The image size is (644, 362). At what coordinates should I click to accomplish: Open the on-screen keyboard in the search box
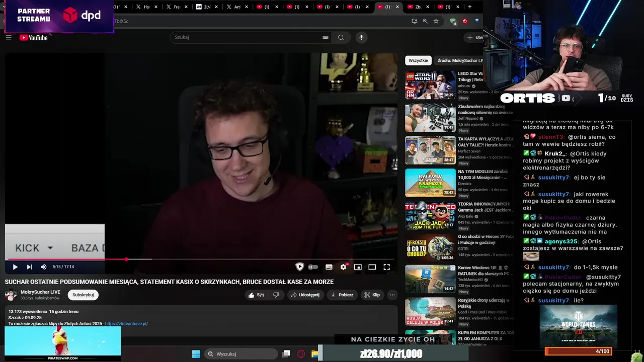click(326, 37)
